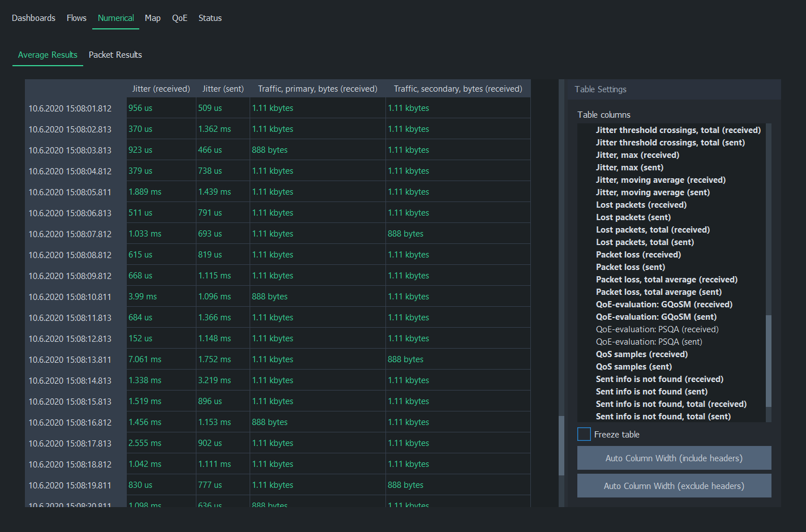Click timestamp 10.6.2020 15:08:05.811 row

(x=70, y=192)
